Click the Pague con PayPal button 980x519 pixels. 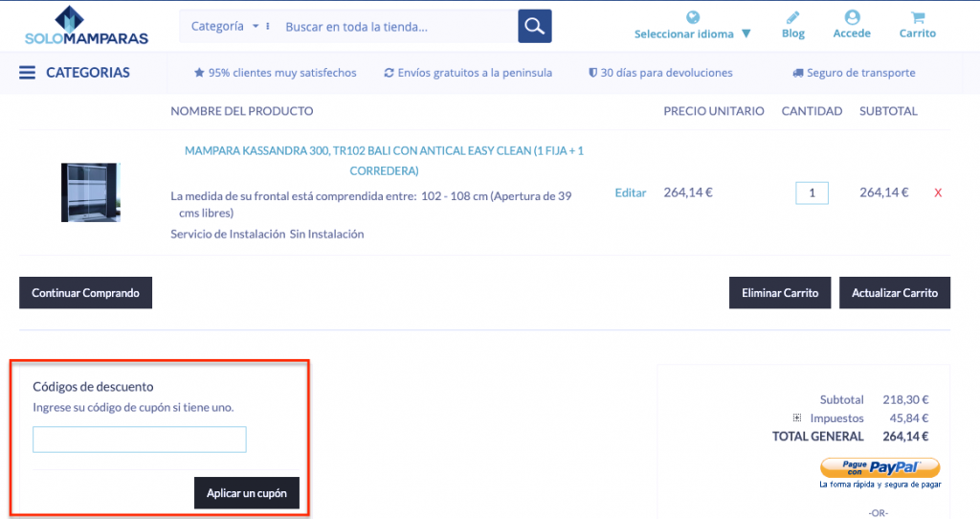click(880, 467)
